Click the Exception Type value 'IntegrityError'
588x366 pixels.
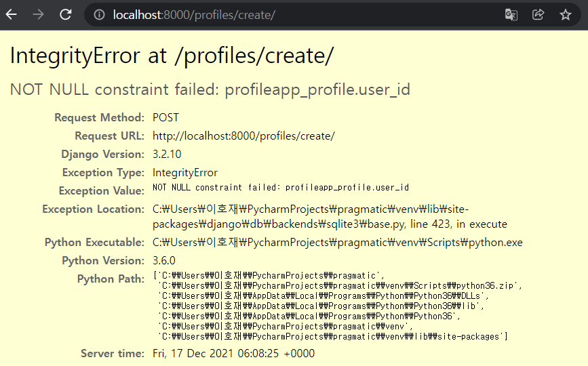[x=185, y=173]
